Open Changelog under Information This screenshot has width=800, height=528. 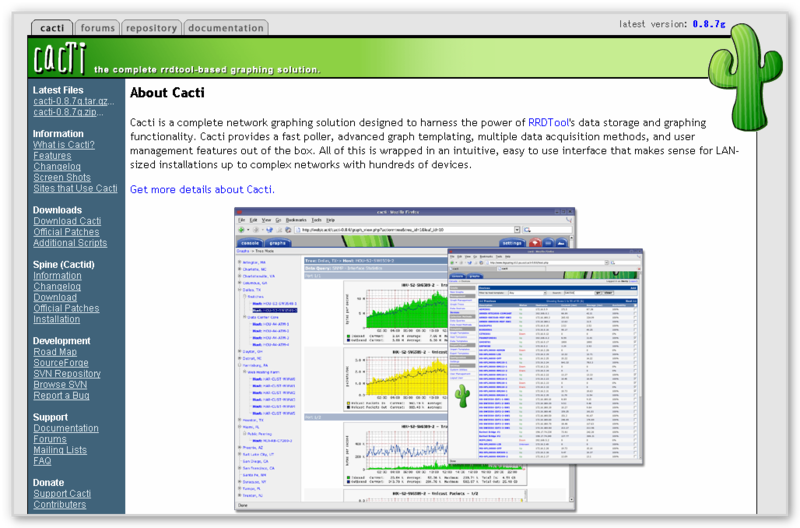point(57,166)
